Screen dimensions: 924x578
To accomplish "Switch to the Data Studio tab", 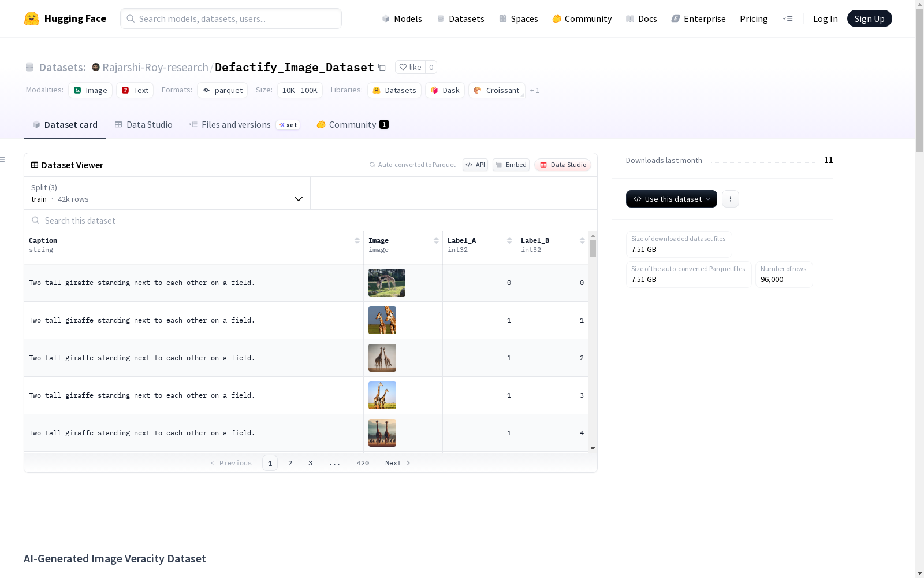I will (143, 124).
